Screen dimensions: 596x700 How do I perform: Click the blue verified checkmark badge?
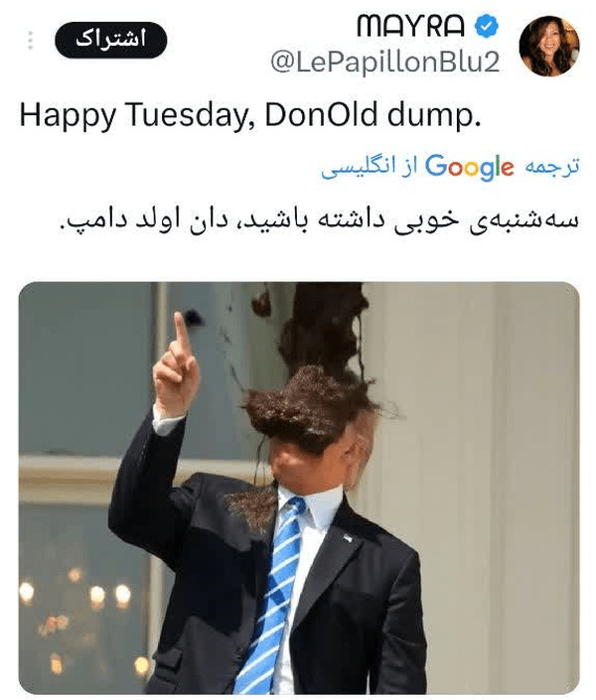[486, 27]
